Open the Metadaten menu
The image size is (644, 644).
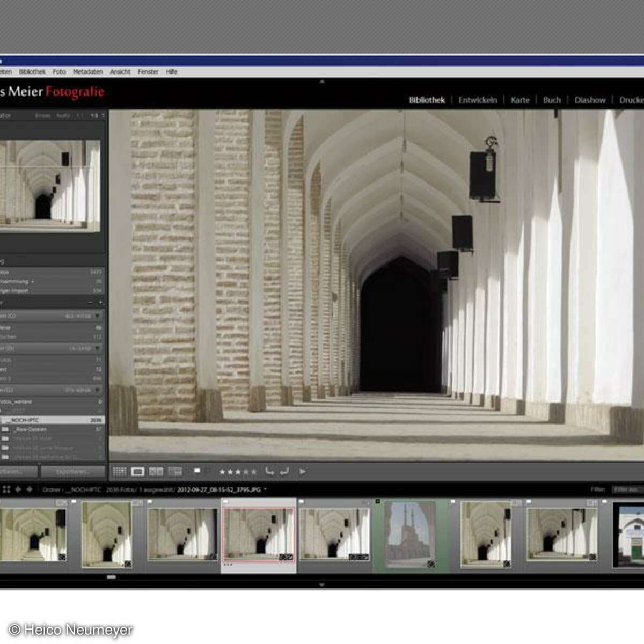pyautogui.click(x=88, y=71)
